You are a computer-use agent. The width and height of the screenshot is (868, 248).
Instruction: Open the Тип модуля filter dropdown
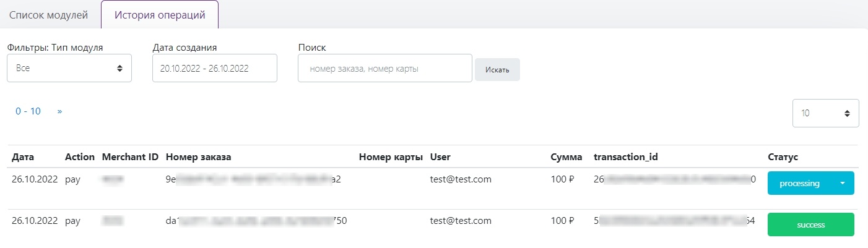tap(69, 68)
